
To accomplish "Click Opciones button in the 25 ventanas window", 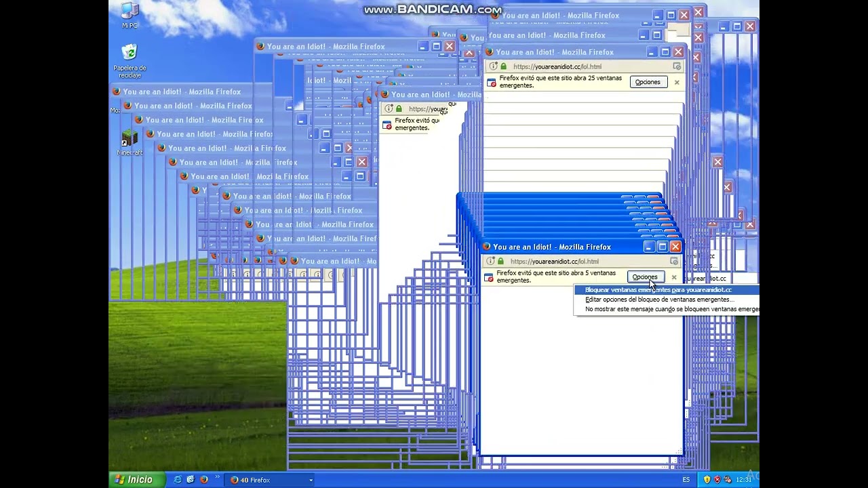I will (x=648, y=82).
